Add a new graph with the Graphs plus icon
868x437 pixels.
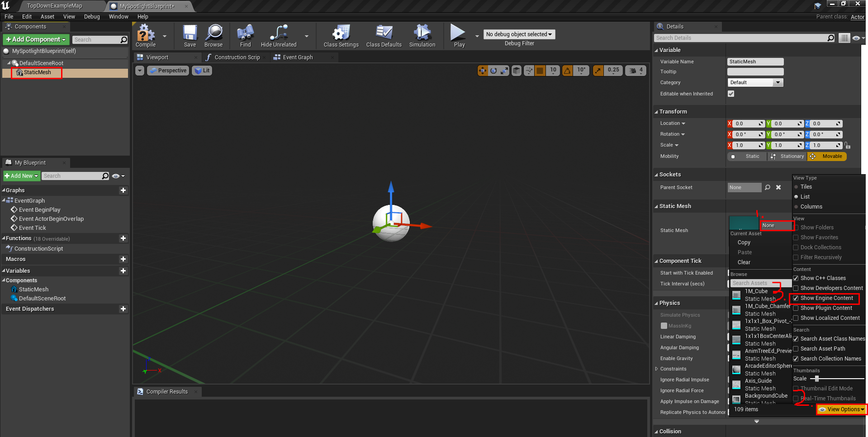pyautogui.click(x=123, y=190)
